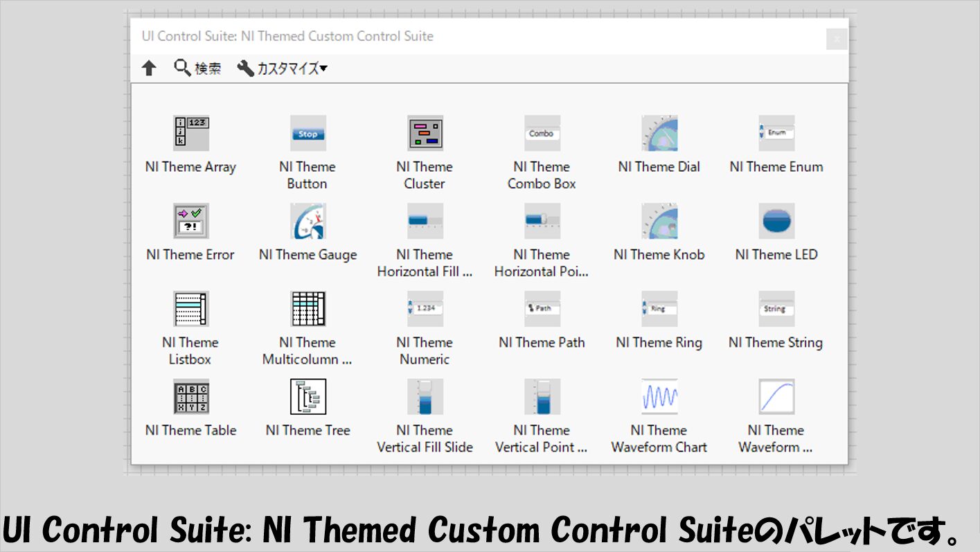Select the NI Theme Horizontal Fill Slide
Image resolution: width=980 pixels, height=552 pixels.
pos(425,221)
